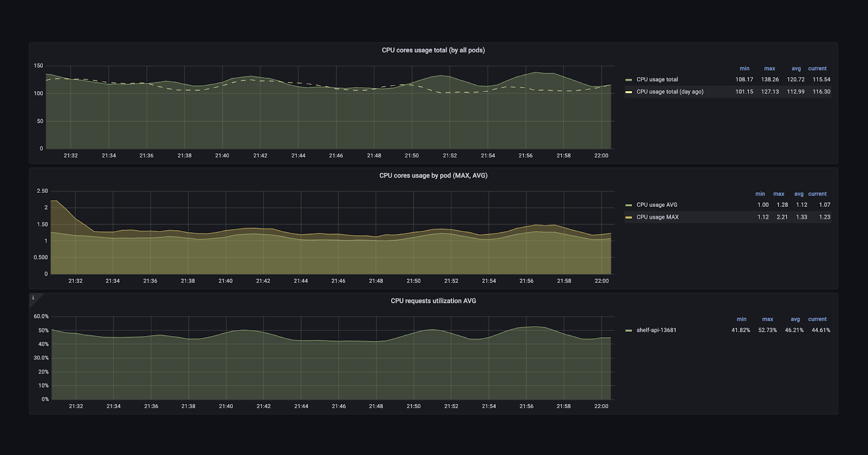Click the 120.72 avg value in the legend
The width and height of the screenshot is (868, 455).
coord(796,79)
